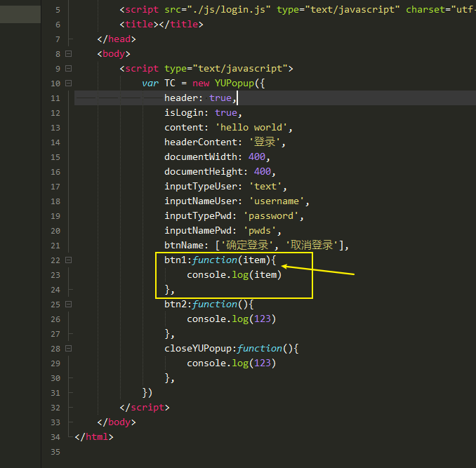Click the closing </script> tag on line 32

coord(145,408)
